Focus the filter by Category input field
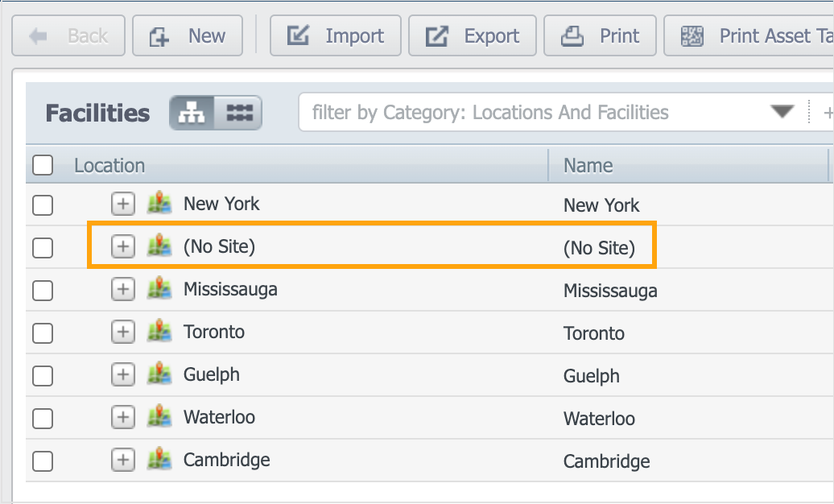Viewport: 834px width, 504px height. coord(531,113)
